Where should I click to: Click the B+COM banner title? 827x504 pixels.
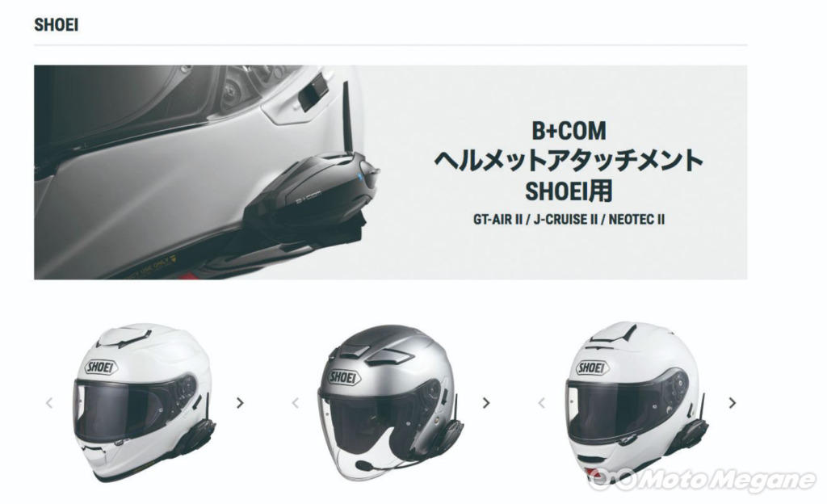tap(569, 131)
